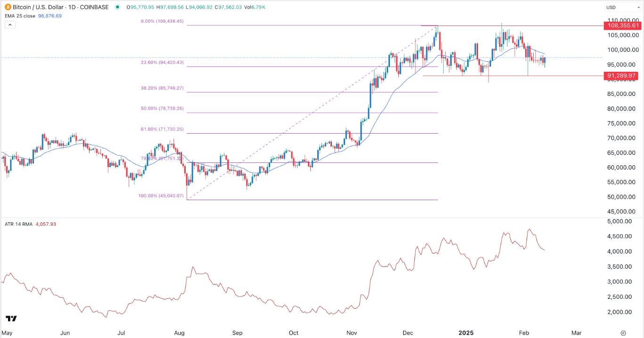Click the green market status dot
This screenshot has width=644, height=338.
[117, 7]
